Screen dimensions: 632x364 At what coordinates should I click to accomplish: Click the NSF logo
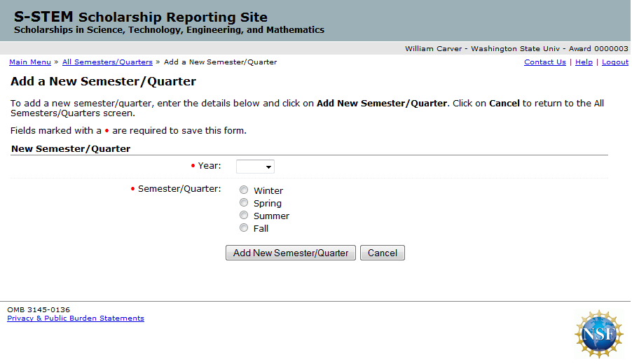(598, 333)
